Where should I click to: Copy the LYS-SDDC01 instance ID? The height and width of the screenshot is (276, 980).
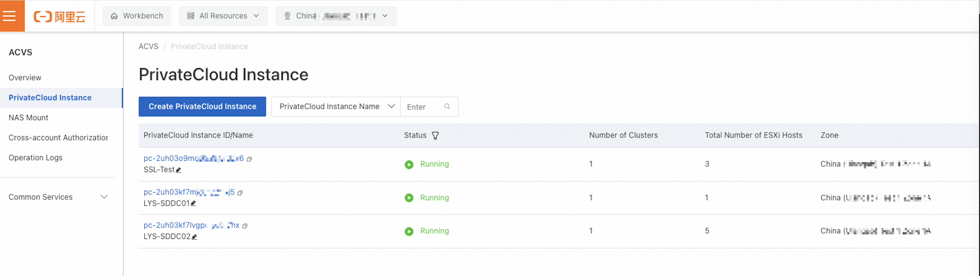click(x=240, y=193)
